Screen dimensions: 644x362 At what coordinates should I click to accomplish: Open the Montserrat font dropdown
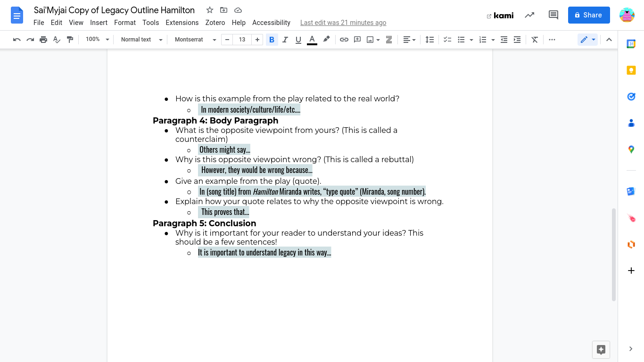tap(195, 40)
